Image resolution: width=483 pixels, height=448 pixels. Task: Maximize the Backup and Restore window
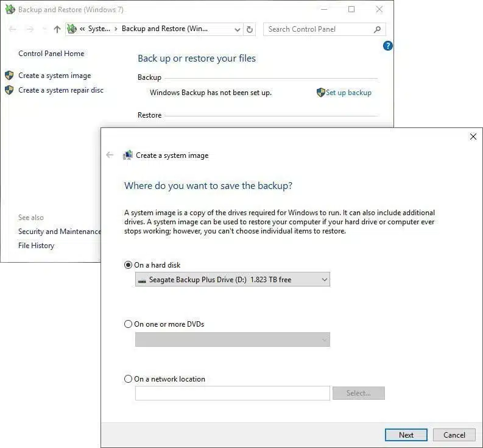click(351, 10)
